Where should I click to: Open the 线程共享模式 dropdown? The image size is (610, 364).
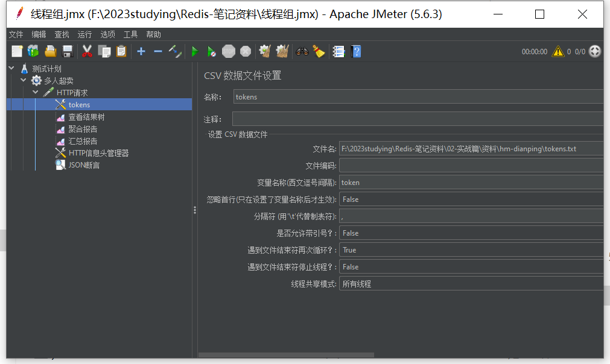pyautogui.click(x=471, y=284)
